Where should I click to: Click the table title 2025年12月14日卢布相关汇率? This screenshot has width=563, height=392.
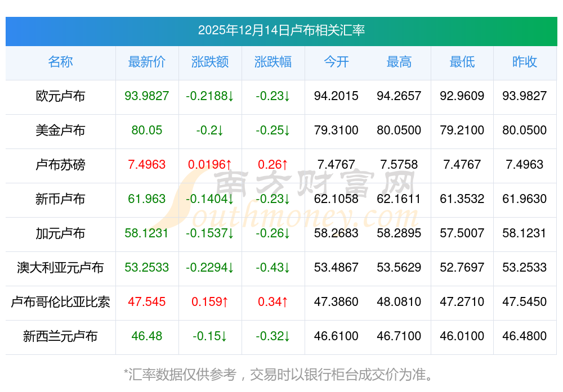(281, 30)
